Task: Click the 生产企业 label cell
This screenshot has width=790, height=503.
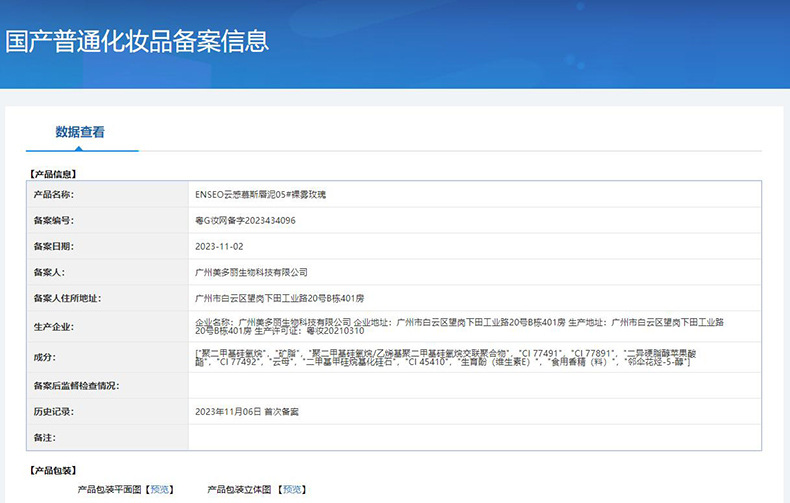Action: (108, 327)
